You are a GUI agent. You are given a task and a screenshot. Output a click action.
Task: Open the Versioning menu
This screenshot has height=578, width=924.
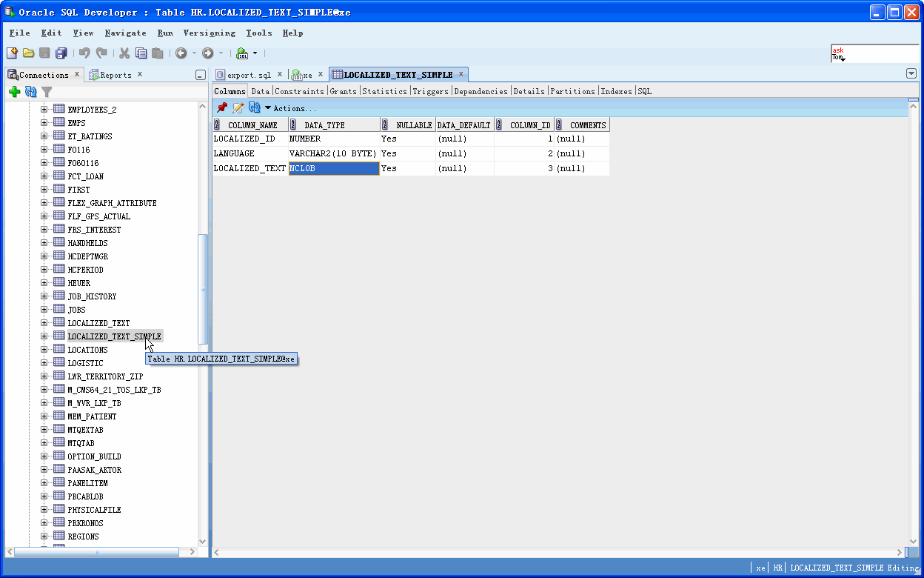(x=210, y=33)
